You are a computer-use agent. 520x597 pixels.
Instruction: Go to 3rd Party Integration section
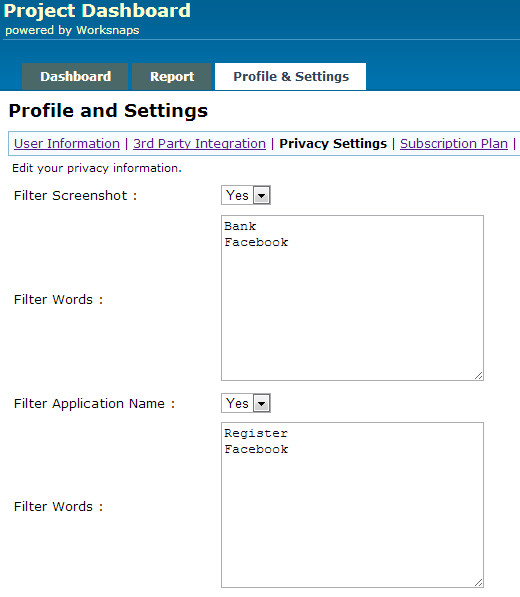(199, 144)
